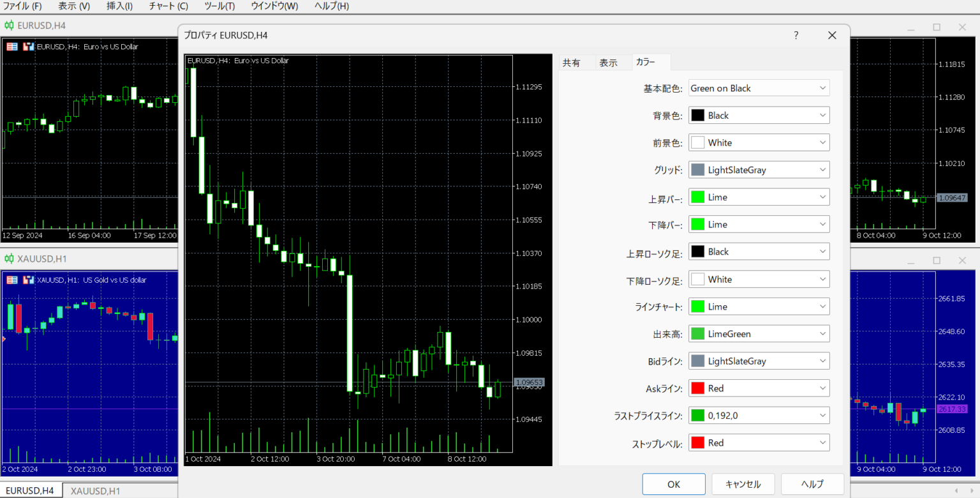Expand the グリッド LightSlateGray color dropdown

tap(759, 170)
